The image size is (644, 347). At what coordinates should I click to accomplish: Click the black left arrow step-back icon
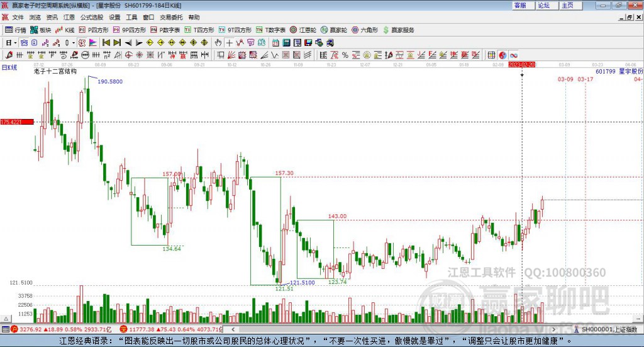pyautogui.click(x=128, y=43)
